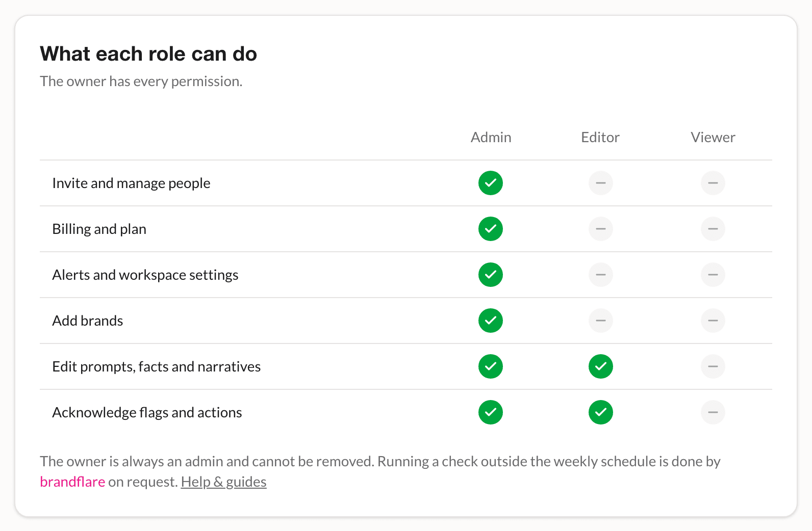Click Admin checkmark for Billing and plan
The image size is (812, 531).
491,229
